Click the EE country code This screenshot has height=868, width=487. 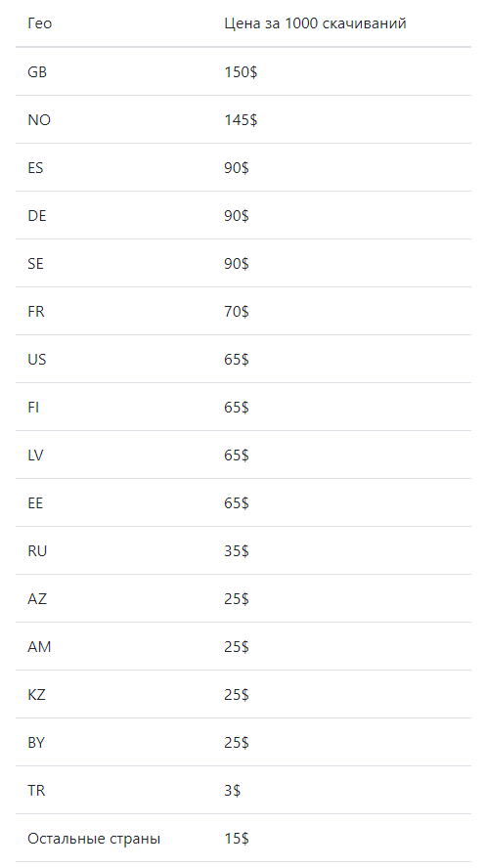tap(35, 502)
